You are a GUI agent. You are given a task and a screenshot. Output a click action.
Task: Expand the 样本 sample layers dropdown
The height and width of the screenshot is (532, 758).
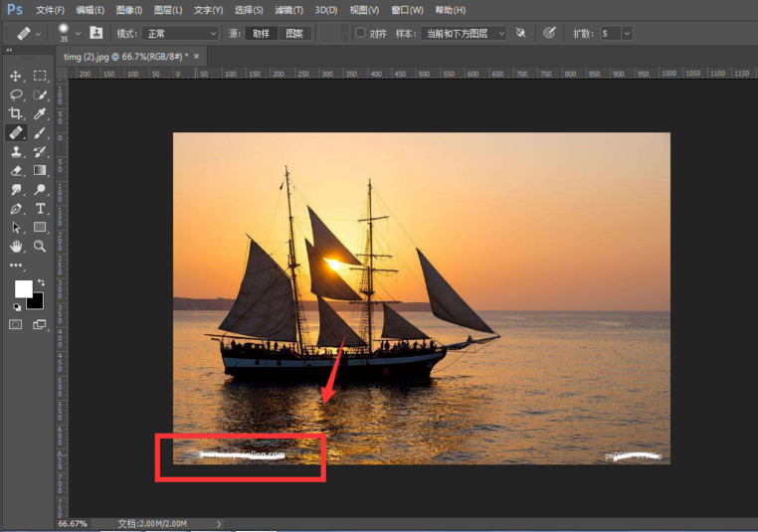coord(463,33)
